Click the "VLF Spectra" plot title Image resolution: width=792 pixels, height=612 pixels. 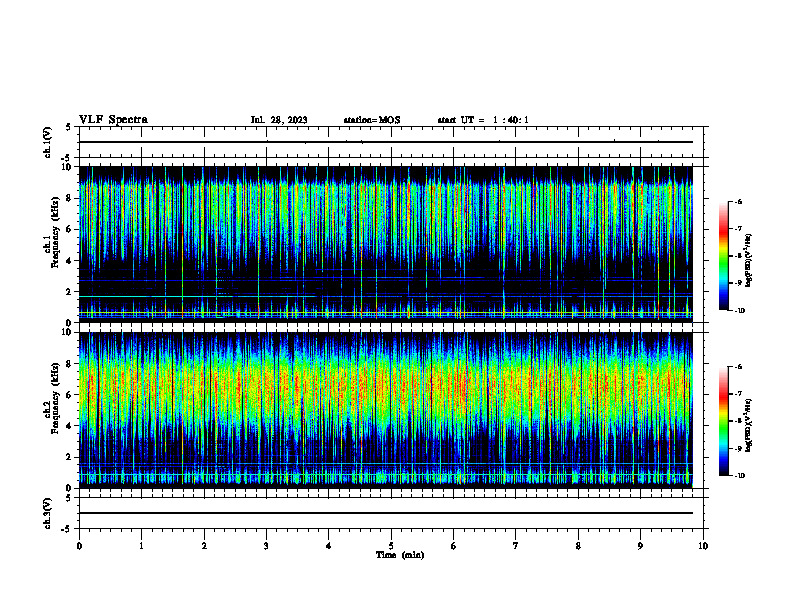click(x=113, y=120)
